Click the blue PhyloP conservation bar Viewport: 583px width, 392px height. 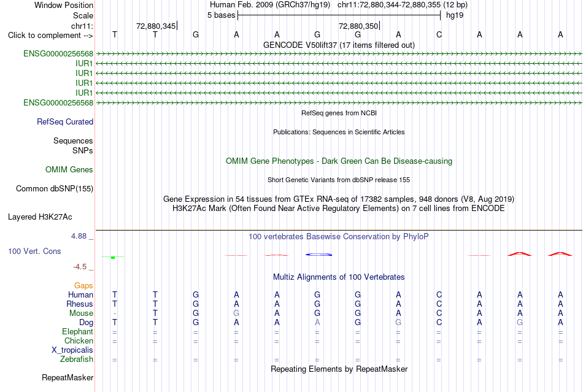pos(319,255)
